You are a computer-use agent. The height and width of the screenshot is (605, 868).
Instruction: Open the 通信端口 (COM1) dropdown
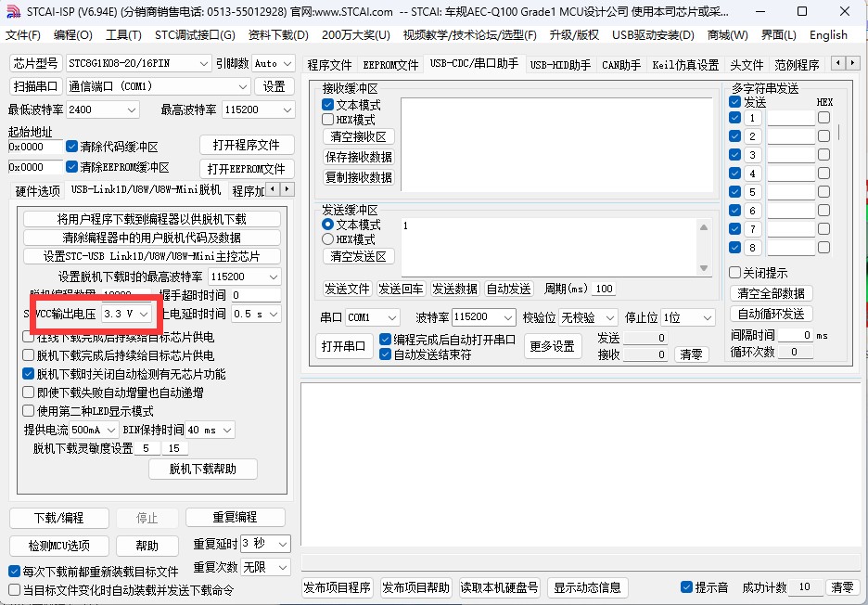pos(159,86)
